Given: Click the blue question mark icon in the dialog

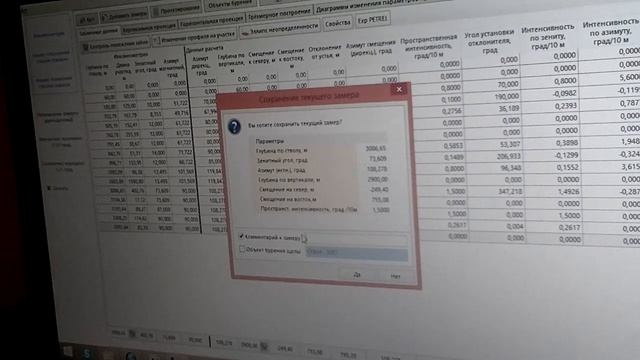Looking at the screenshot, I should [234, 127].
